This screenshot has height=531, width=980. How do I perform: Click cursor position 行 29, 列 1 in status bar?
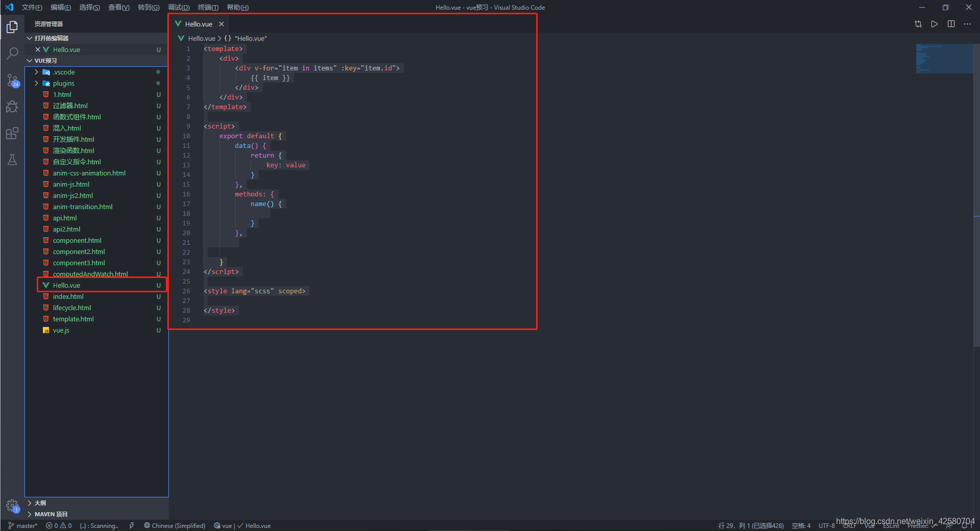[751, 525]
